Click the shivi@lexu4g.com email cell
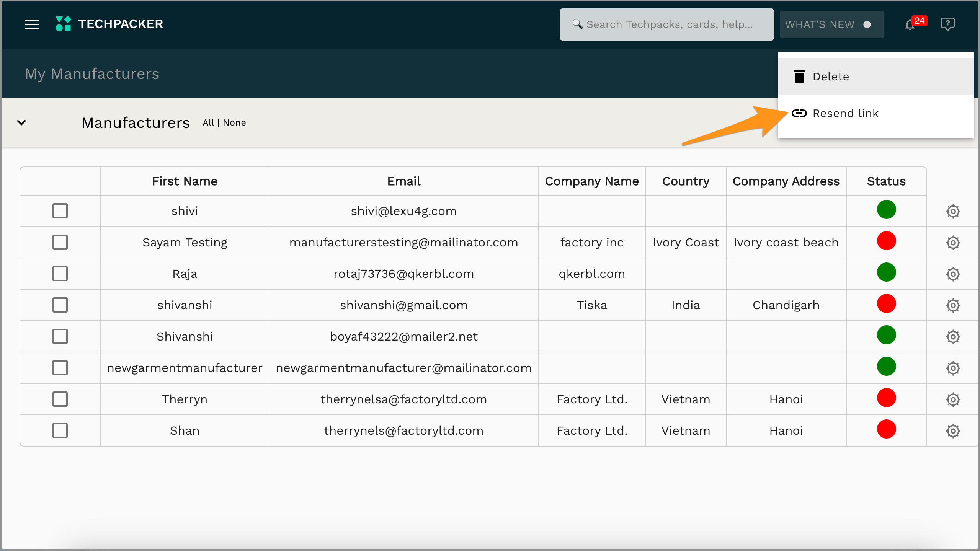Viewport: 980px width, 551px height. pyautogui.click(x=403, y=211)
